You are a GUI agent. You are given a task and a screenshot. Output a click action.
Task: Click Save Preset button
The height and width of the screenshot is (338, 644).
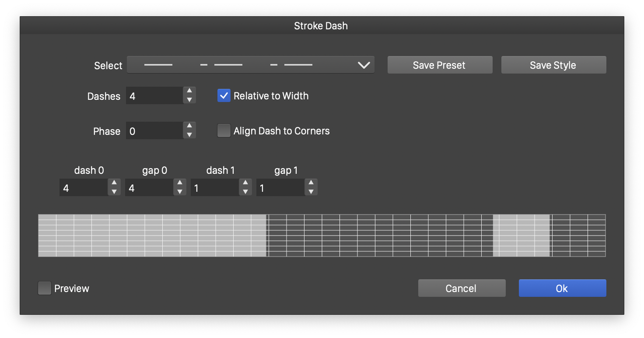[x=440, y=65]
